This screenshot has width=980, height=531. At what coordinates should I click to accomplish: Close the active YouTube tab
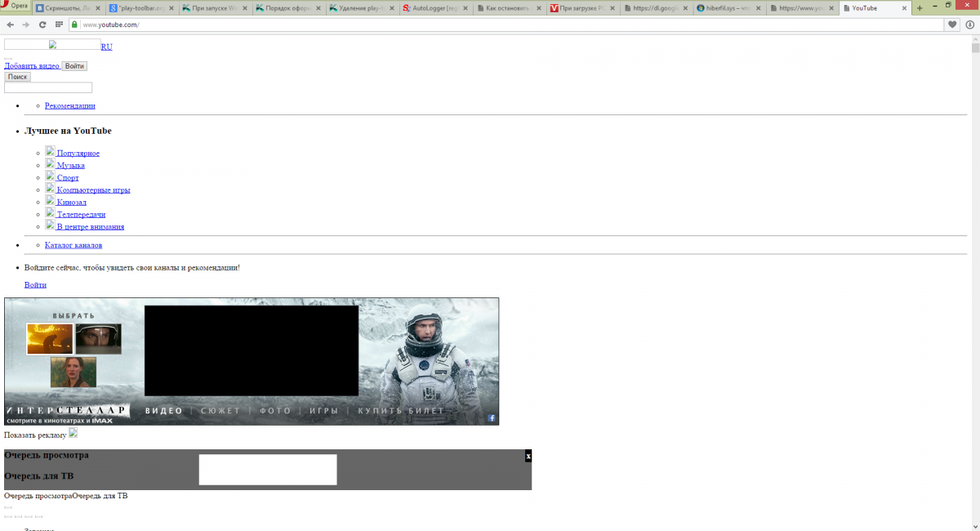coord(906,8)
